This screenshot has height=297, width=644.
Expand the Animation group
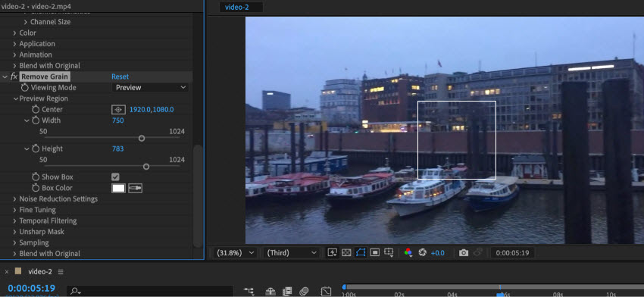pyautogui.click(x=15, y=55)
